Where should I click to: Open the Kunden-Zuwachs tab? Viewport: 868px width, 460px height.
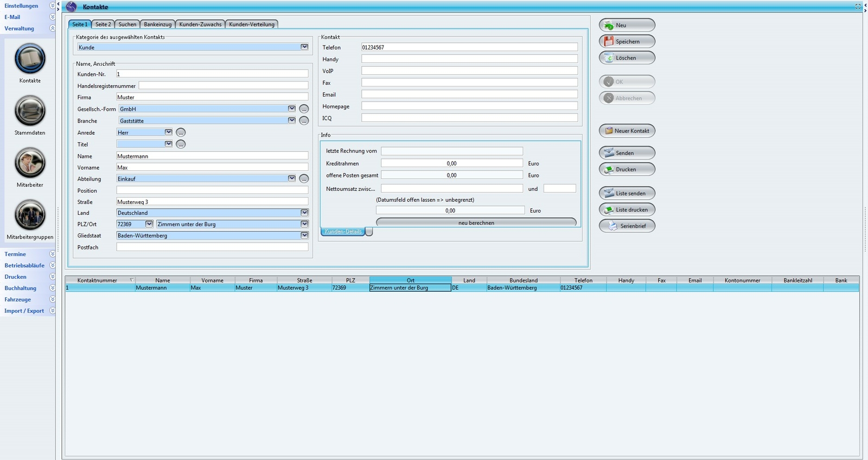point(200,24)
